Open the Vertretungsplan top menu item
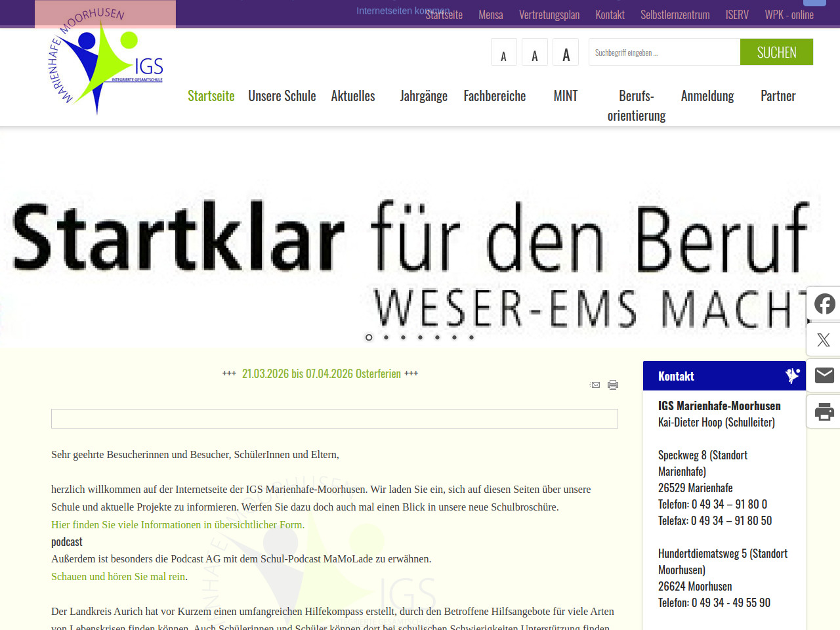Screen dimensions: 840x630 (549, 14)
